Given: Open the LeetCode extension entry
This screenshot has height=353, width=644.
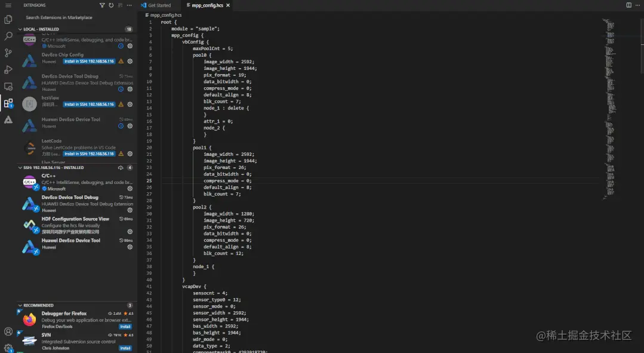Looking at the screenshot, I should (x=77, y=148).
